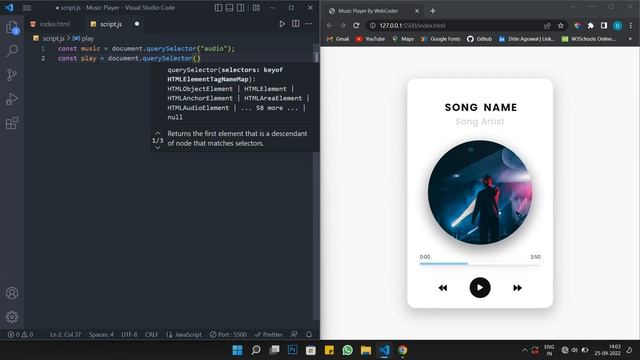640x360 pixels.
Task: Expand the hidden bookmarks chevron
Action: pyautogui.click(x=630, y=39)
